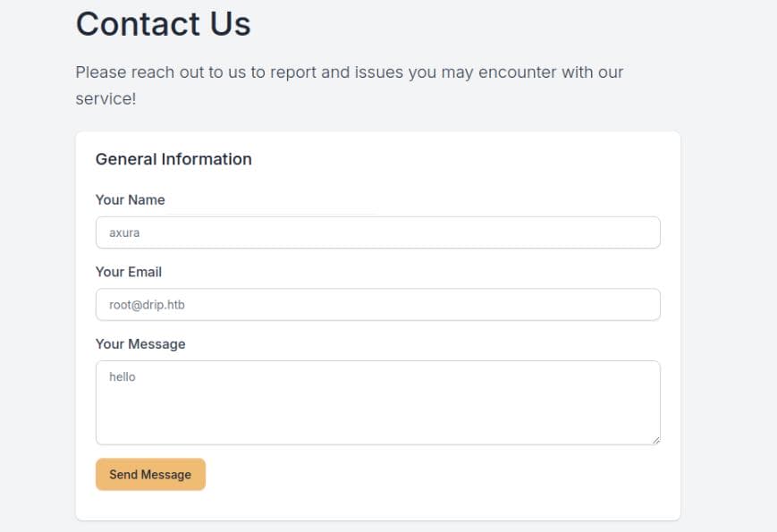Click the right end of the name field
Image resolution: width=777 pixels, height=532 pixels.
(x=639, y=232)
